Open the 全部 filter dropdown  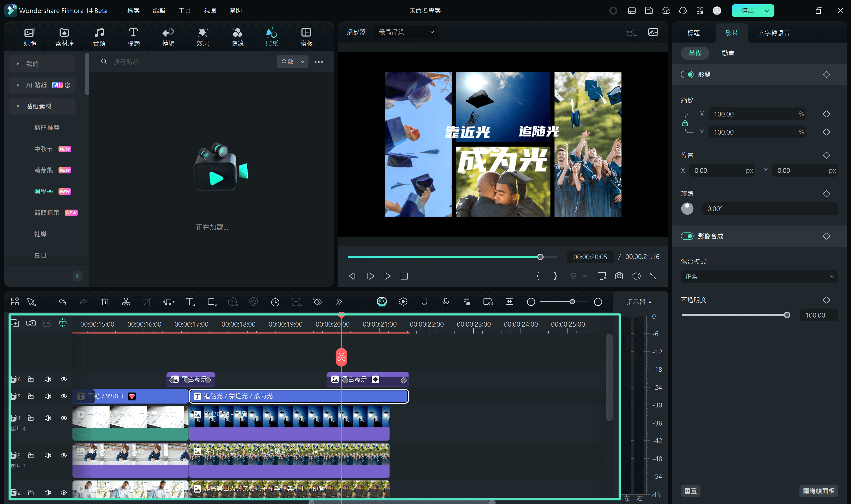292,62
